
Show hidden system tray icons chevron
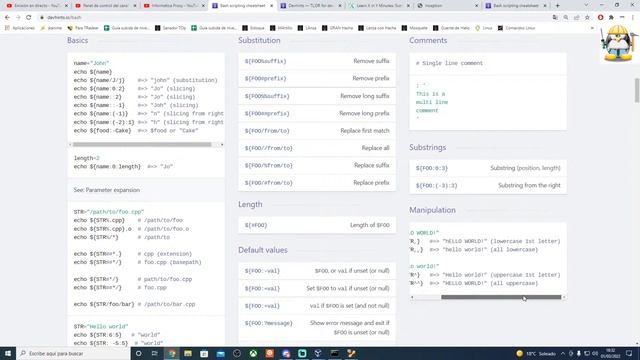coord(563,353)
